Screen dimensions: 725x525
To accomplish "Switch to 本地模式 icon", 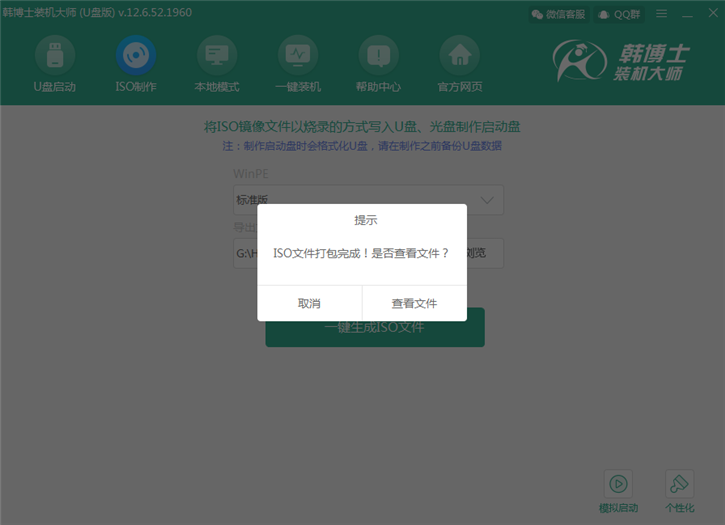I will click(x=217, y=56).
